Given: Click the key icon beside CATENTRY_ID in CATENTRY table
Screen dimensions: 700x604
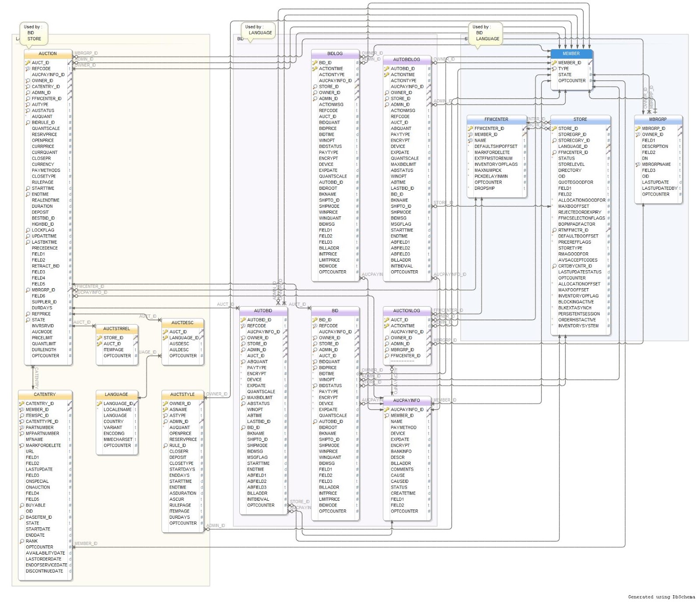Looking at the screenshot, I should pos(21,404).
